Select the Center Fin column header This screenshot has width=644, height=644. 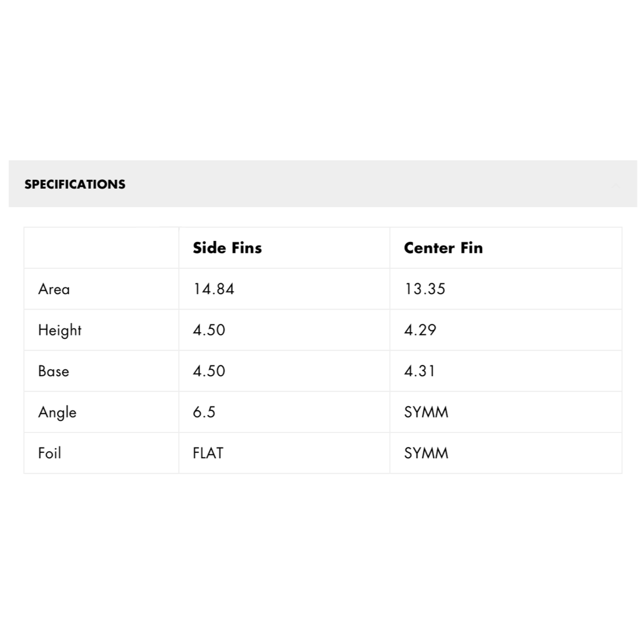(443, 248)
